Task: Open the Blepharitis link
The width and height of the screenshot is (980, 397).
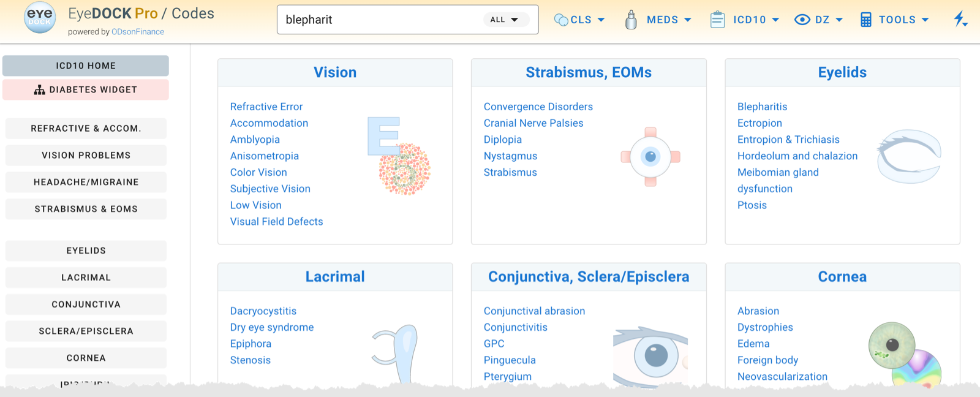Action: click(x=762, y=107)
